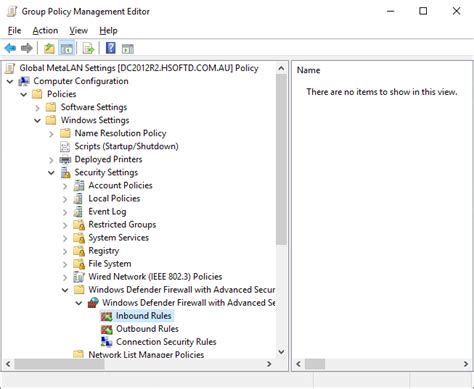Collapse the Computer Configuration node
This screenshot has height=389, width=474.
pos(10,81)
